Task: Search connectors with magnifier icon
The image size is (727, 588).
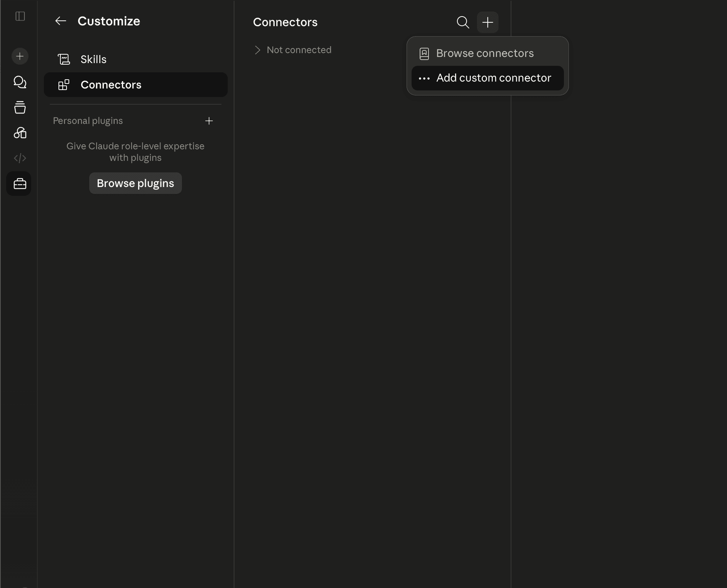Action: 463,22
